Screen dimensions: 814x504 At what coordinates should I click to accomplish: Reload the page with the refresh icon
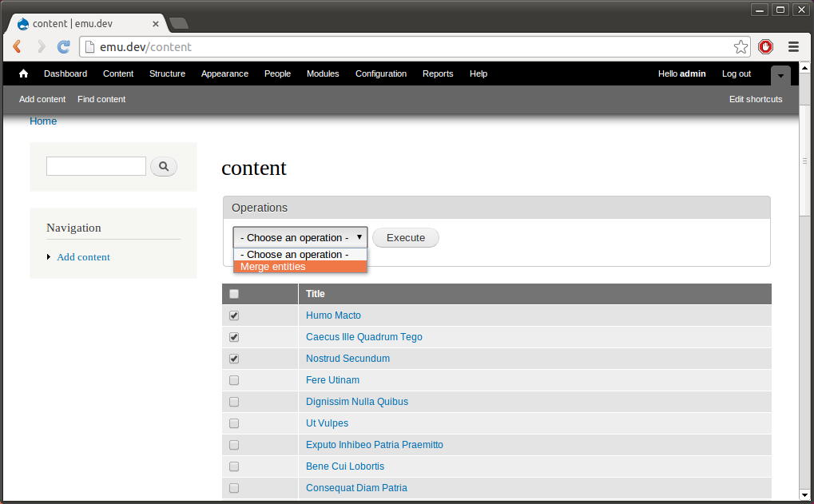(63, 46)
